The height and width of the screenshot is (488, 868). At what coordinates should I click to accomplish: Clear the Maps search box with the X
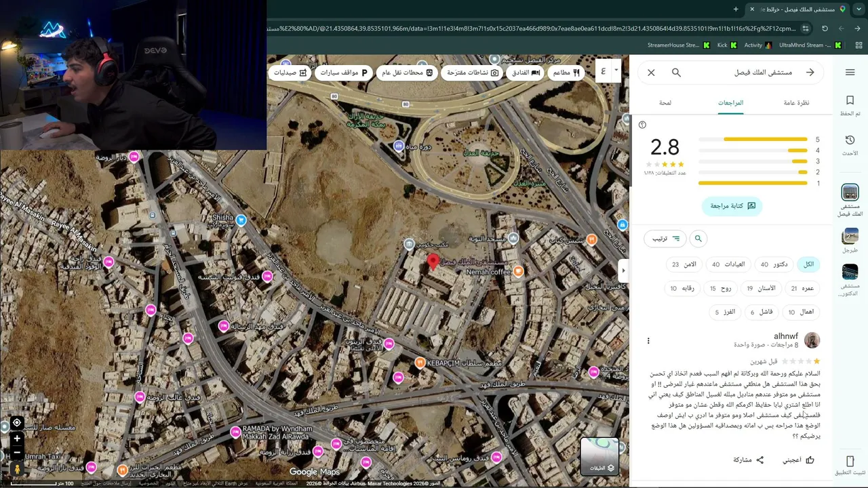tap(651, 73)
